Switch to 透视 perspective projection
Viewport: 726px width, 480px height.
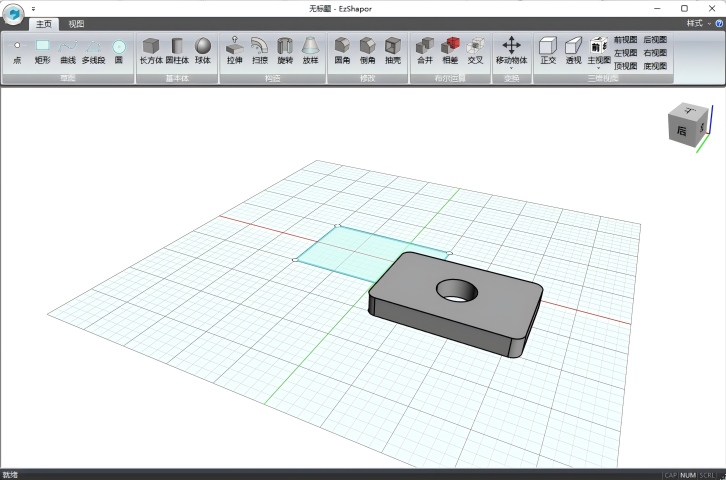tap(573, 51)
